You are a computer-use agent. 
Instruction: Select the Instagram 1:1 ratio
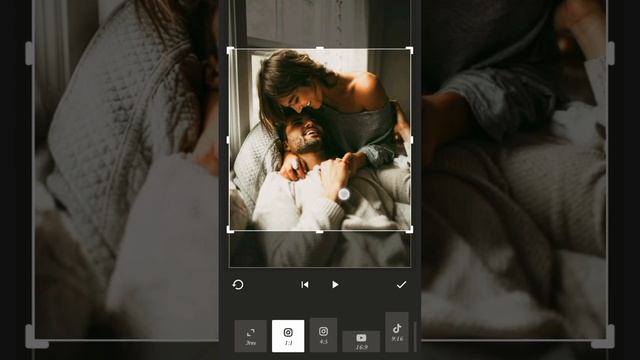click(x=288, y=336)
